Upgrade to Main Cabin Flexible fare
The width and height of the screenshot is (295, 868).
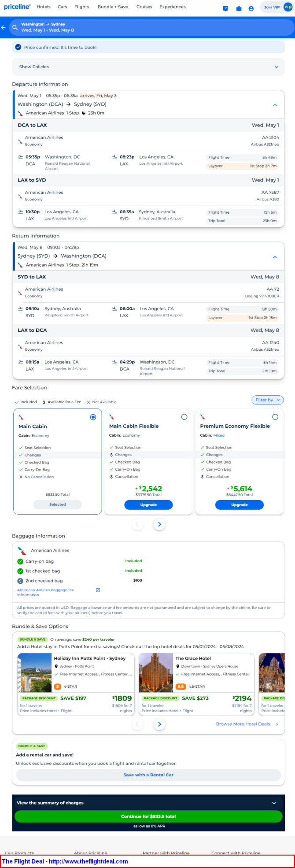(x=148, y=505)
